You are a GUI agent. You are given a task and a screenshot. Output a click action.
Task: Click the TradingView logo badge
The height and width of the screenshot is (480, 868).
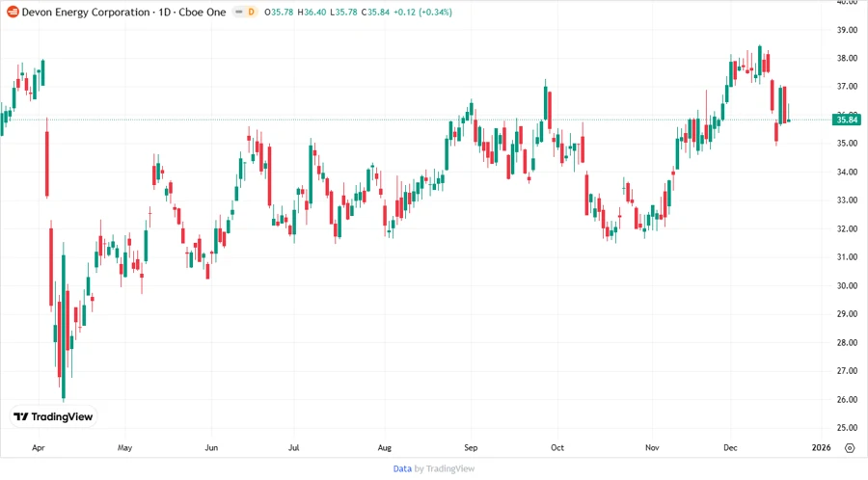[53, 417]
